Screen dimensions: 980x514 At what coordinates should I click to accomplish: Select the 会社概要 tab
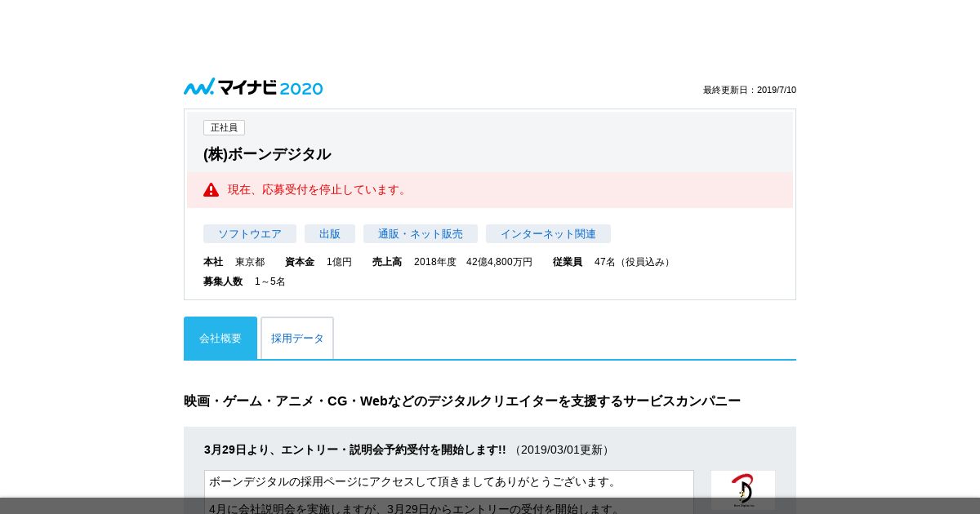point(220,338)
